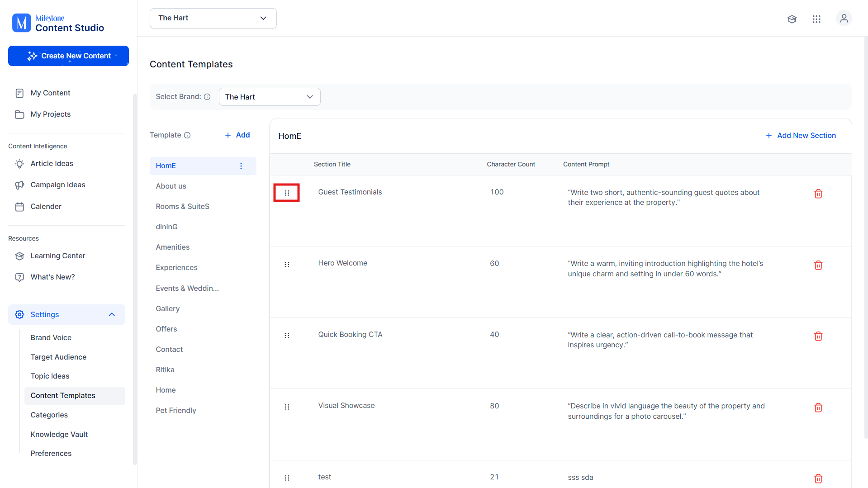Viewport: 868px width, 488px height.
Task: Add a new template
Action: (237, 135)
